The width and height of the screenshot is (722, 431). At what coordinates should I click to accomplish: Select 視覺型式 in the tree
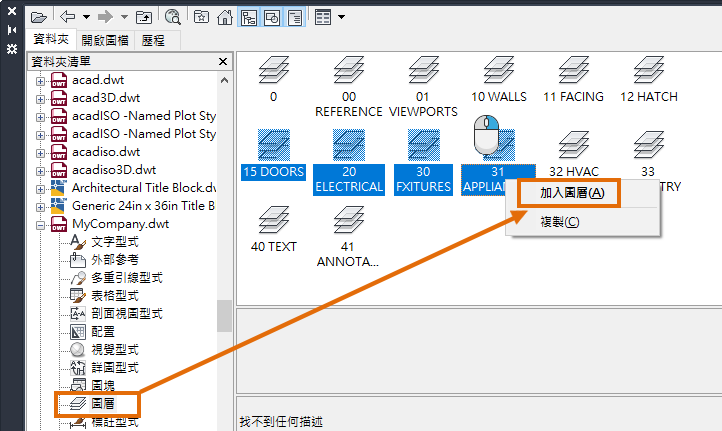coord(115,349)
